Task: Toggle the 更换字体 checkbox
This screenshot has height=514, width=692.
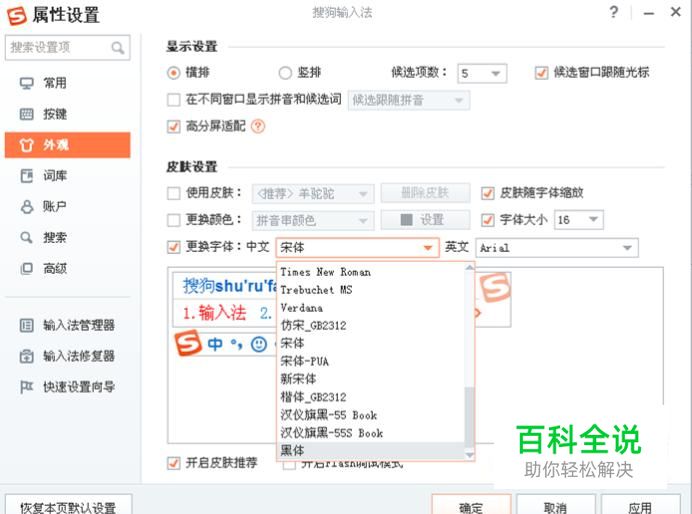Action: (x=173, y=247)
